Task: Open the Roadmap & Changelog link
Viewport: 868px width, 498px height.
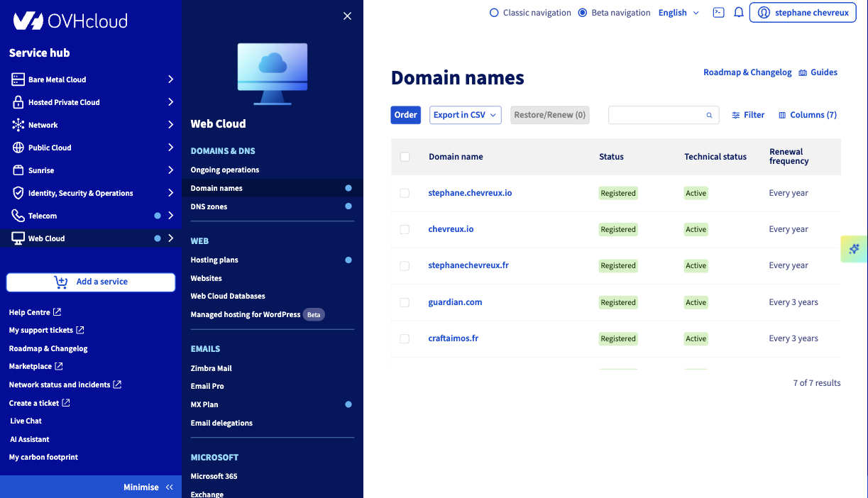Action: (747, 72)
